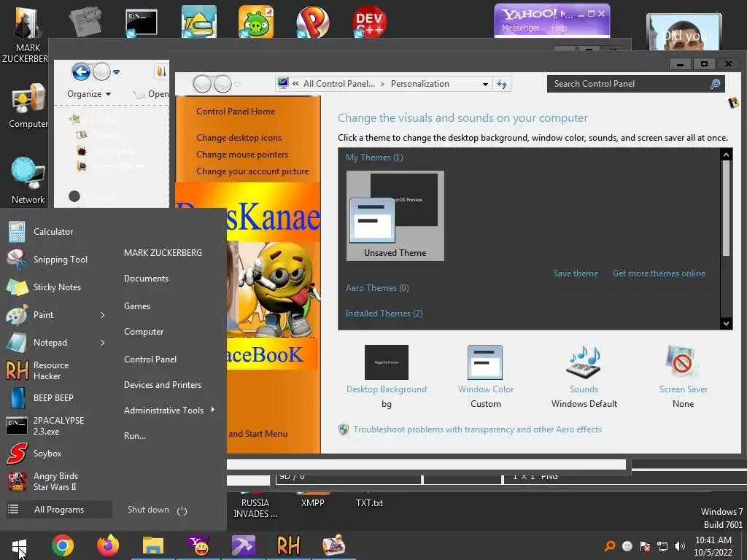Viewport: 747px width, 560px height.
Task: Open recent pages dropdown in Personalization window
Action: [x=237, y=85]
